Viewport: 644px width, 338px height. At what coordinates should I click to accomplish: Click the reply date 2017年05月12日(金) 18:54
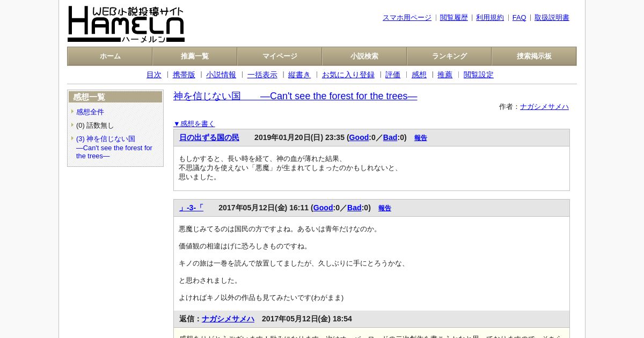(307, 319)
